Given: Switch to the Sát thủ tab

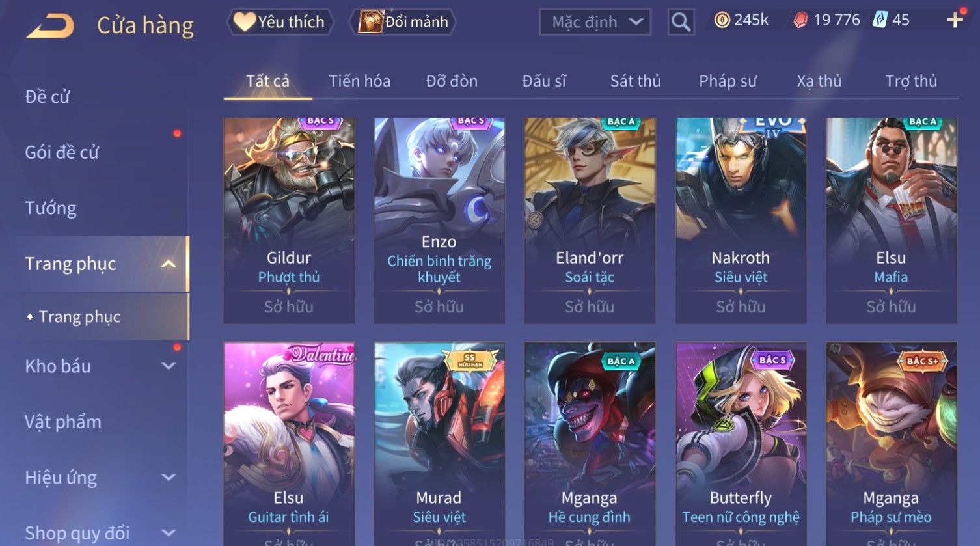Looking at the screenshot, I should click(635, 81).
